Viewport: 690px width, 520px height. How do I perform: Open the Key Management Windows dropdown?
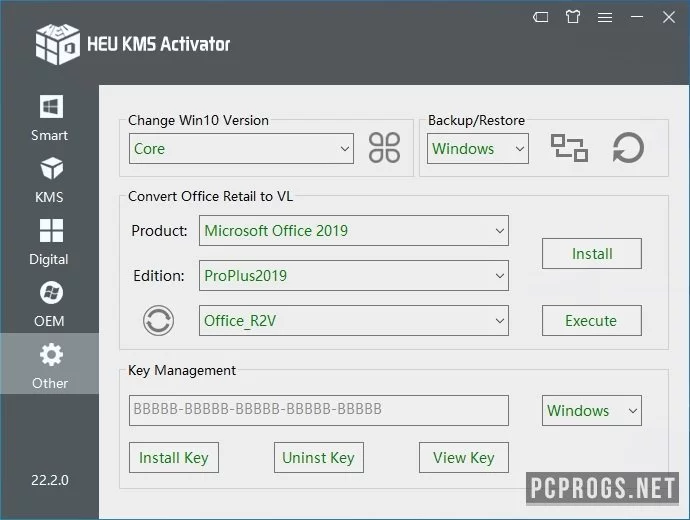(591, 410)
